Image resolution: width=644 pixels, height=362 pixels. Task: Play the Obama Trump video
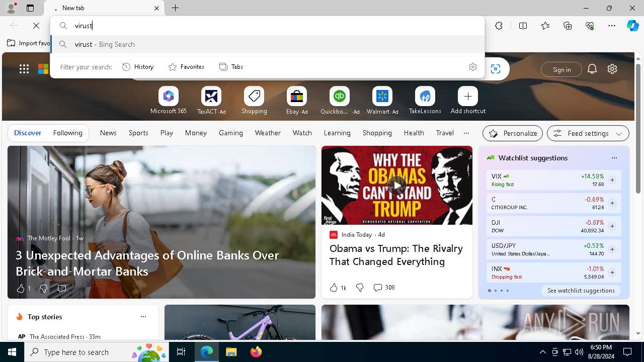point(397,186)
